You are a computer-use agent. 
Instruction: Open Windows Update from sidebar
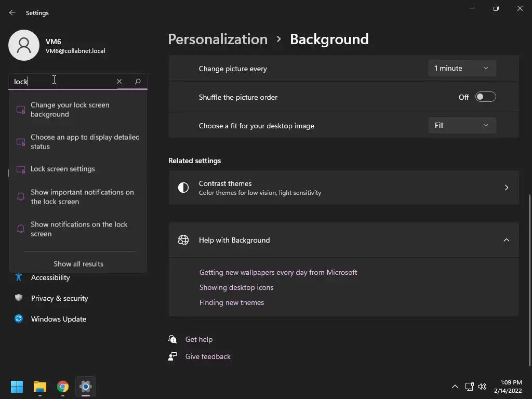58,319
